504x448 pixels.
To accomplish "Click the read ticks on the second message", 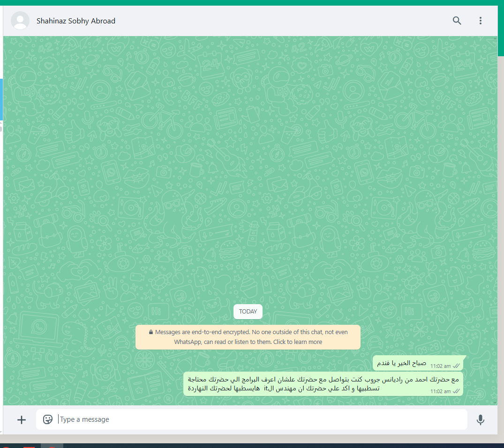I will point(456,391).
